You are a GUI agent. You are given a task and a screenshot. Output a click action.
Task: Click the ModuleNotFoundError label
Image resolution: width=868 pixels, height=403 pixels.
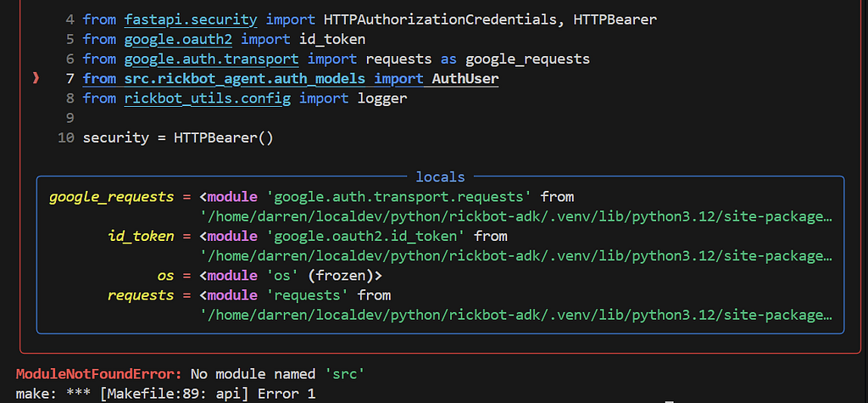point(98,374)
